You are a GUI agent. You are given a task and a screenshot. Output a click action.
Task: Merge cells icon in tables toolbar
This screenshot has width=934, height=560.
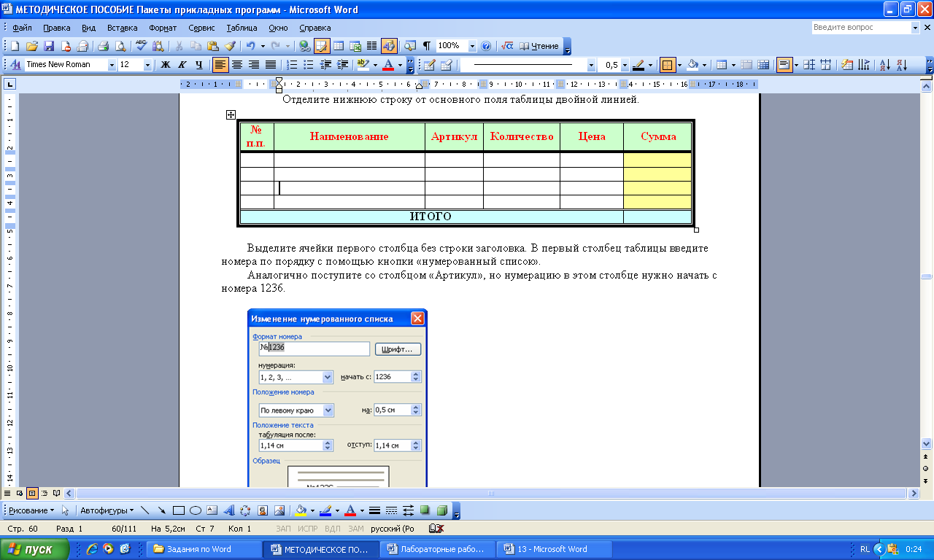pyautogui.click(x=746, y=65)
